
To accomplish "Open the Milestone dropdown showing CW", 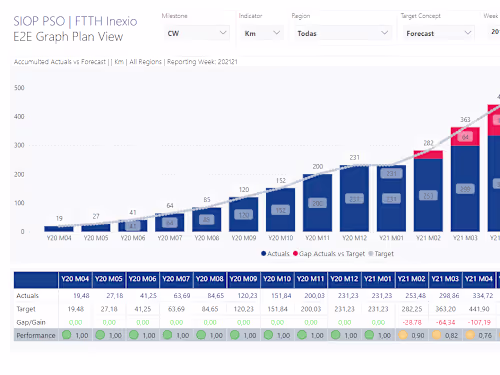I will tap(197, 33).
